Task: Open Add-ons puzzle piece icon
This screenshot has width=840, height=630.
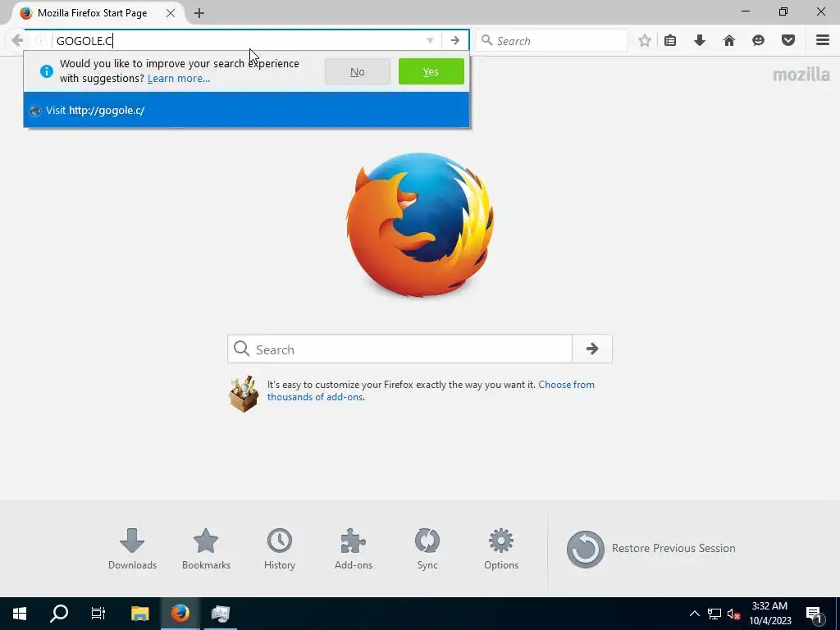Action: point(354,549)
